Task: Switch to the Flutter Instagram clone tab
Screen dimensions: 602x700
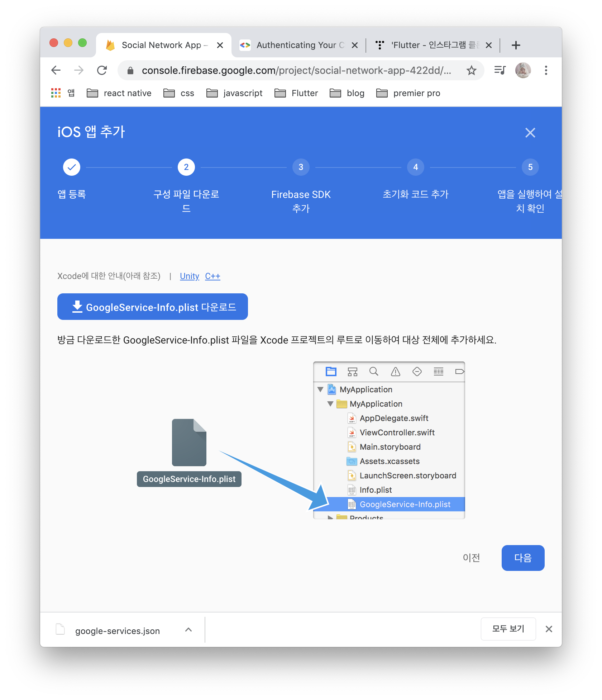Action: [x=433, y=45]
